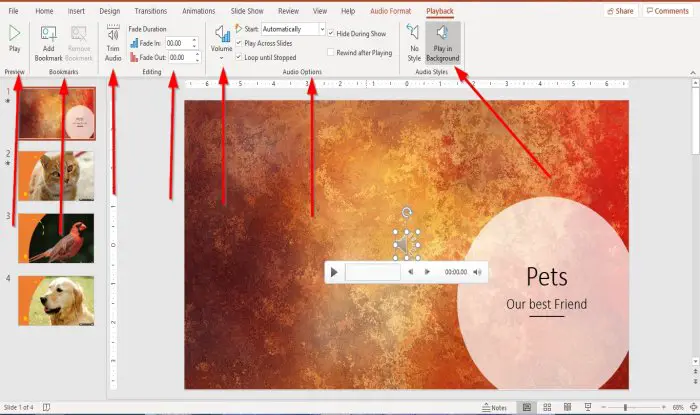
Task: Click the zoom out minus button
Action: coord(604,407)
